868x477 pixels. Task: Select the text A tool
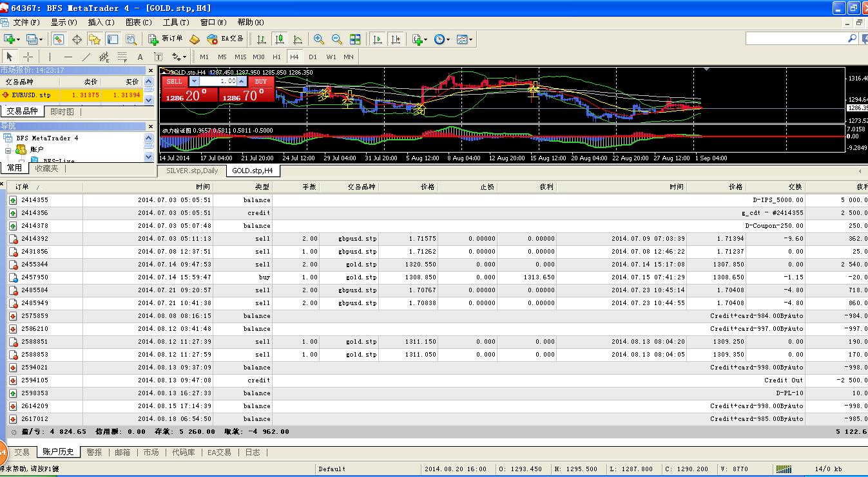[x=140, y=57]
